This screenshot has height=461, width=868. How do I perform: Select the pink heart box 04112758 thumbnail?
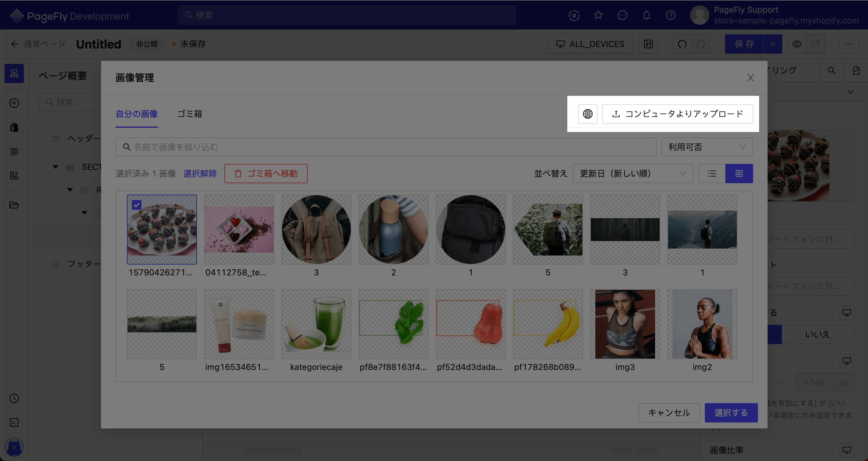pos(239,229)
